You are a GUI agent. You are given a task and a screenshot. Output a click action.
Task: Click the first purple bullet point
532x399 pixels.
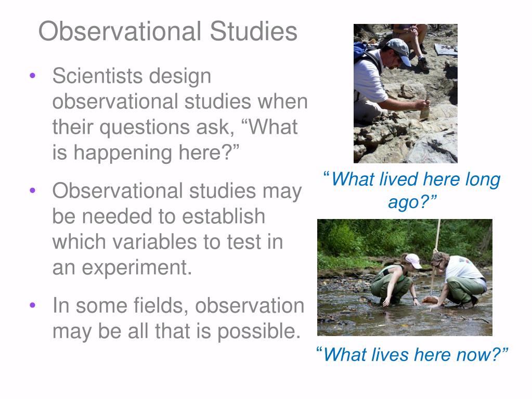pyautogui.click(x=33, y=75)
